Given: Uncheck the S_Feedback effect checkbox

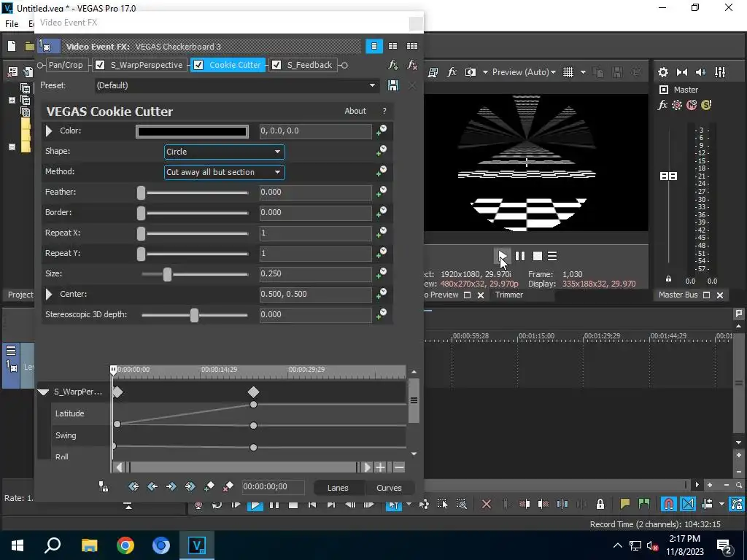Looking at the screenshot, I should 276,65.
